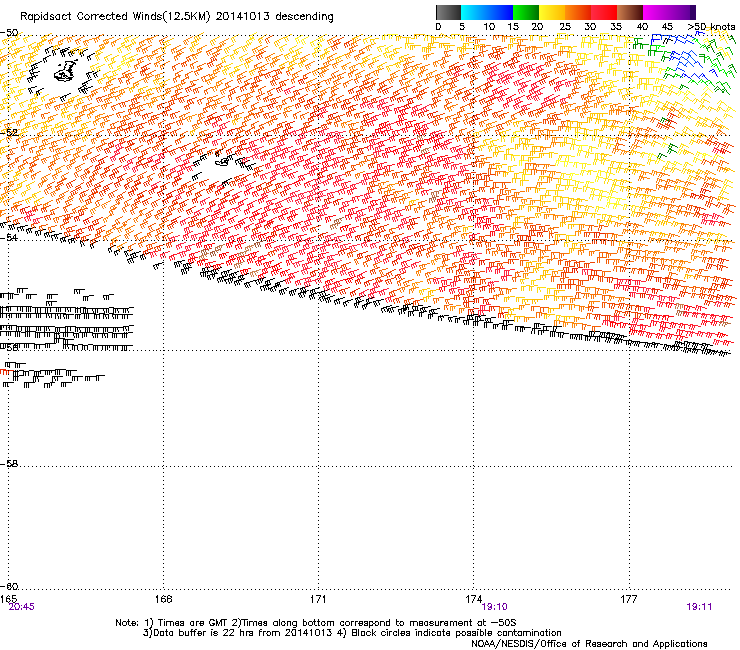Screen dimensions: 740x650
Task: Click the green 15-20 knots color swatch
Action: coord(526,12)
